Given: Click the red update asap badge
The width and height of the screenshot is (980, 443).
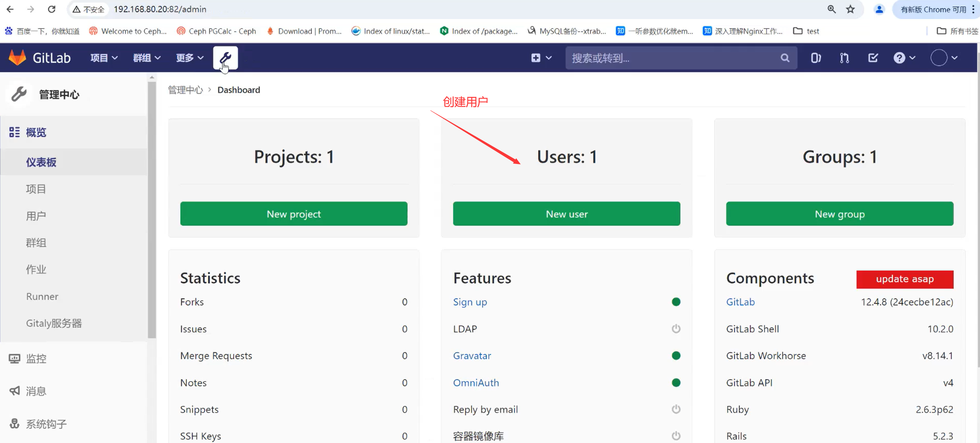Looking at the screenshot, I should tap(904, 279).
